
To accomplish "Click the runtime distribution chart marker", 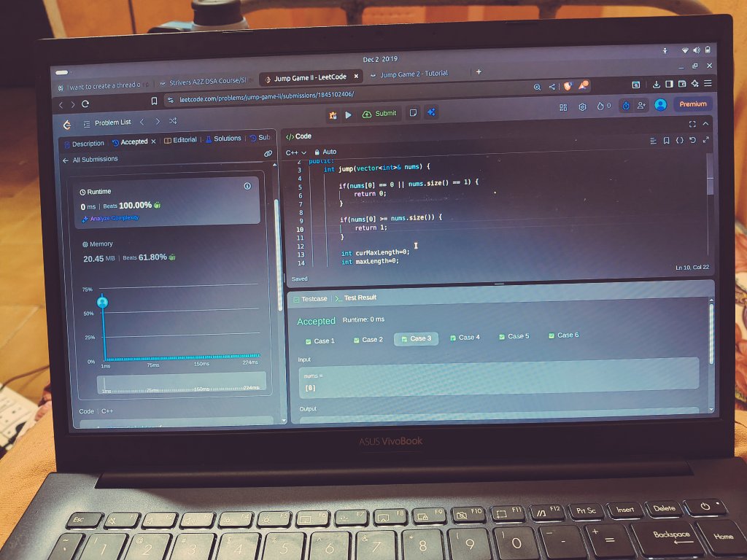I will (102, 302).
